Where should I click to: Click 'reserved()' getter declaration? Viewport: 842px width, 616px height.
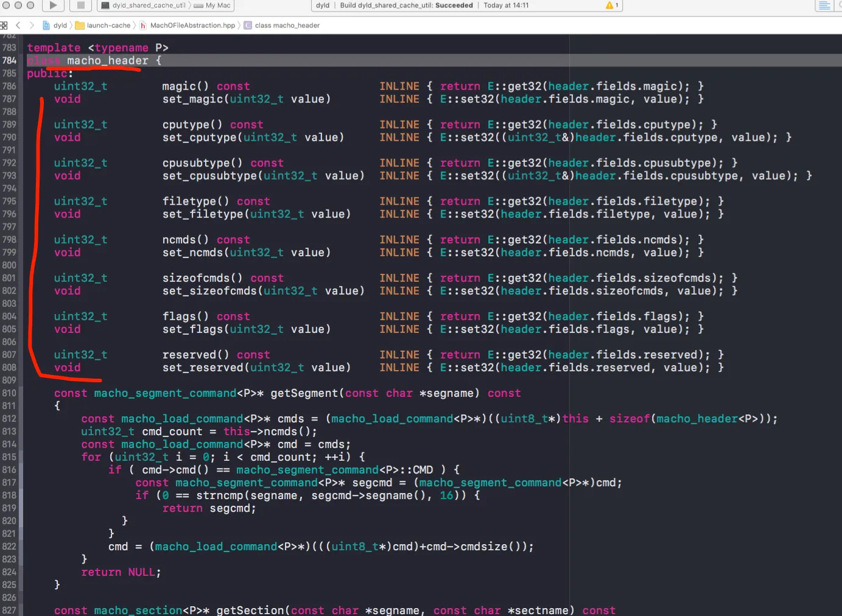(x=196, y=354)
